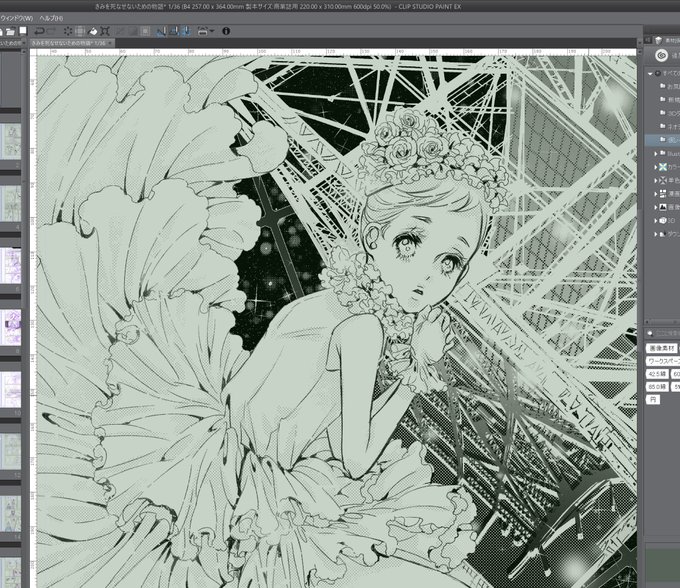Open the ウィンドウ(W) menu

pyautogui.click(x=16, y=18)
